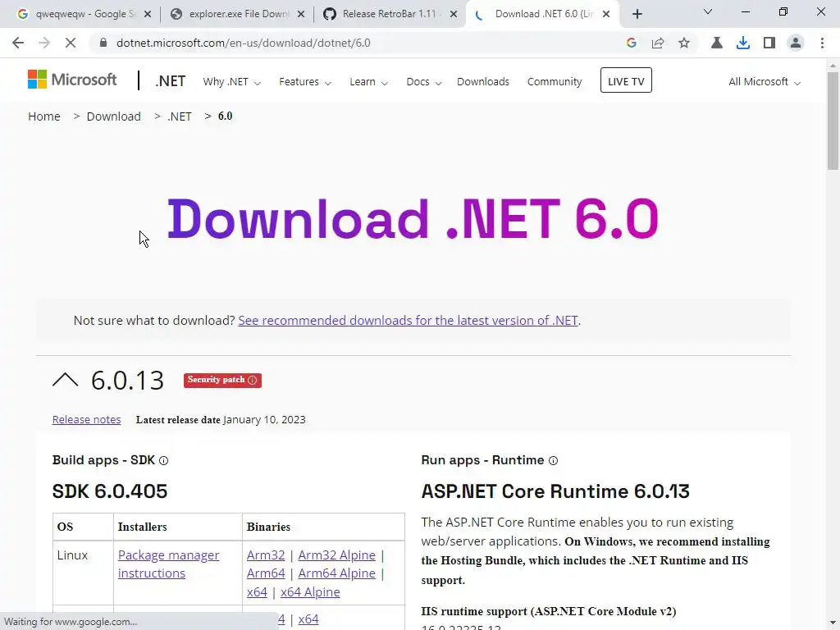This screenshot has height=630, width=840.
Task: Open the Downloads nav item
Action: click(x=483, y=82)
